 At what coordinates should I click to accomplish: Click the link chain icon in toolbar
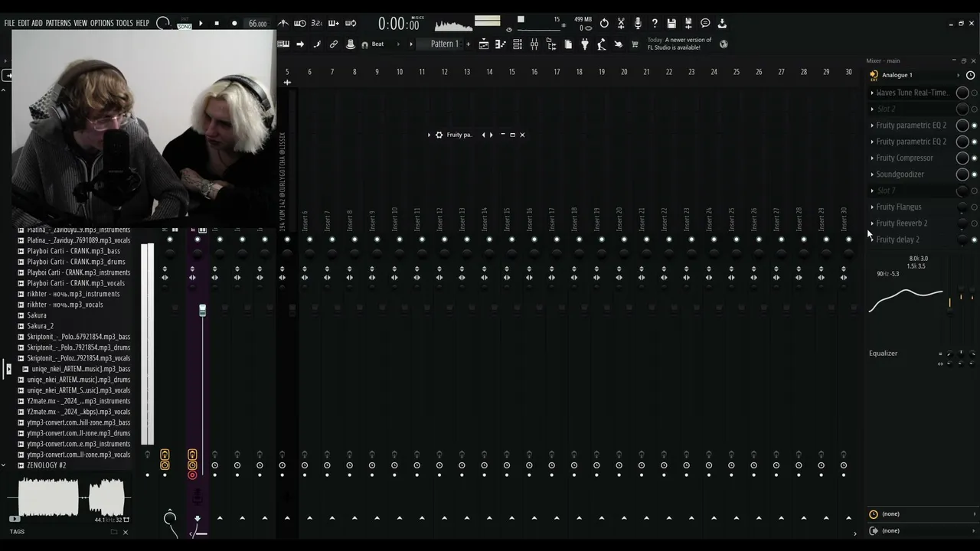point(334,44)
